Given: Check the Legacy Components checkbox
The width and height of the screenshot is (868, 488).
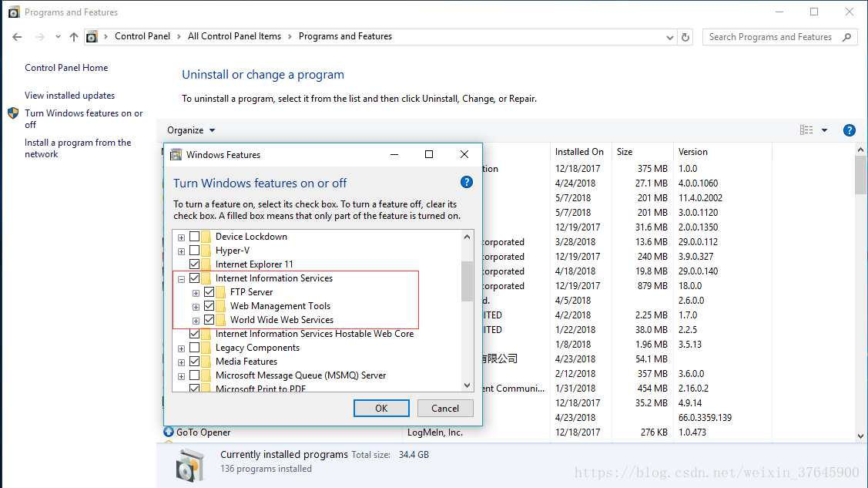Looking at the screenshot, I should pos(194,348).
